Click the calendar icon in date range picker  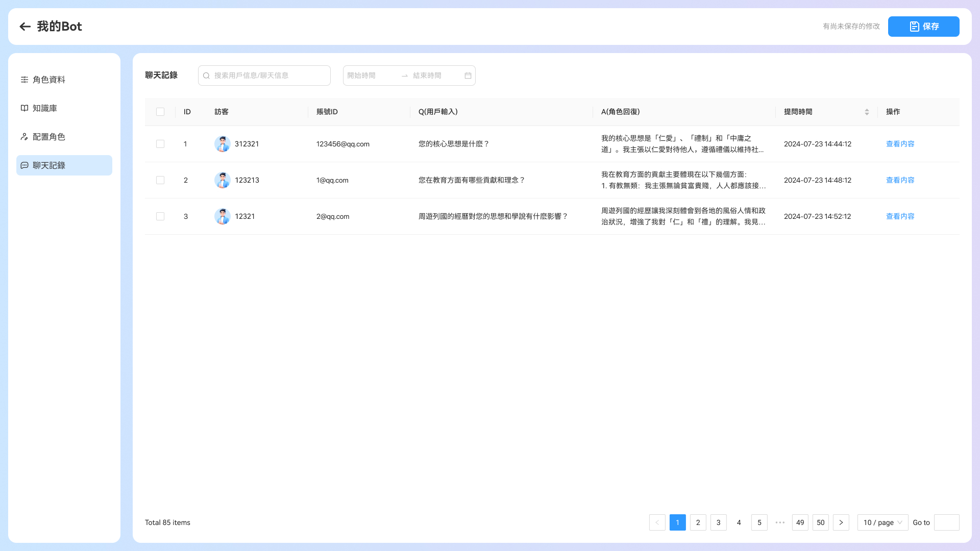point(468,76)
